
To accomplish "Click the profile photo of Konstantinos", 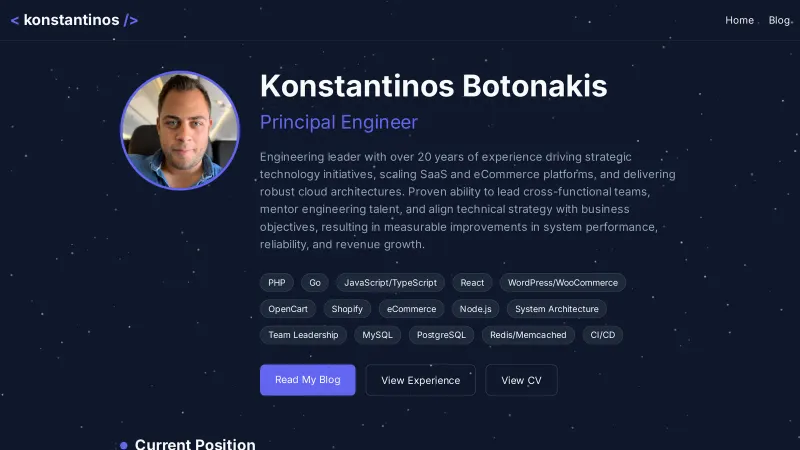I will (180, 130).
